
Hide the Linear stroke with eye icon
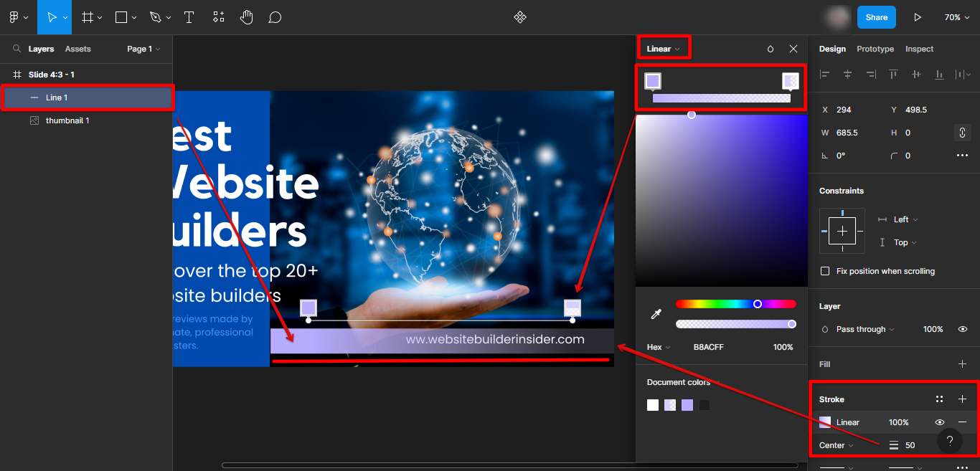pyautogui.click(x=939, y=422)
